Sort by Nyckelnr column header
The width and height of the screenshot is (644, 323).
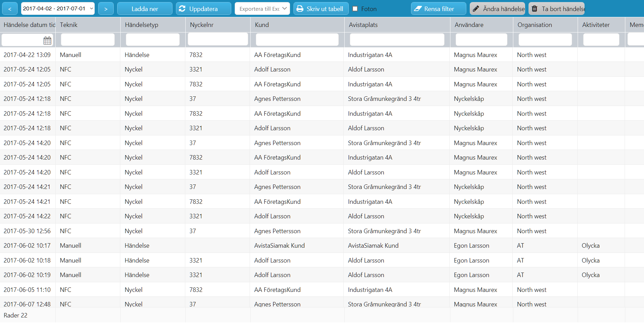pyautogui.click(x=218, y=25)
